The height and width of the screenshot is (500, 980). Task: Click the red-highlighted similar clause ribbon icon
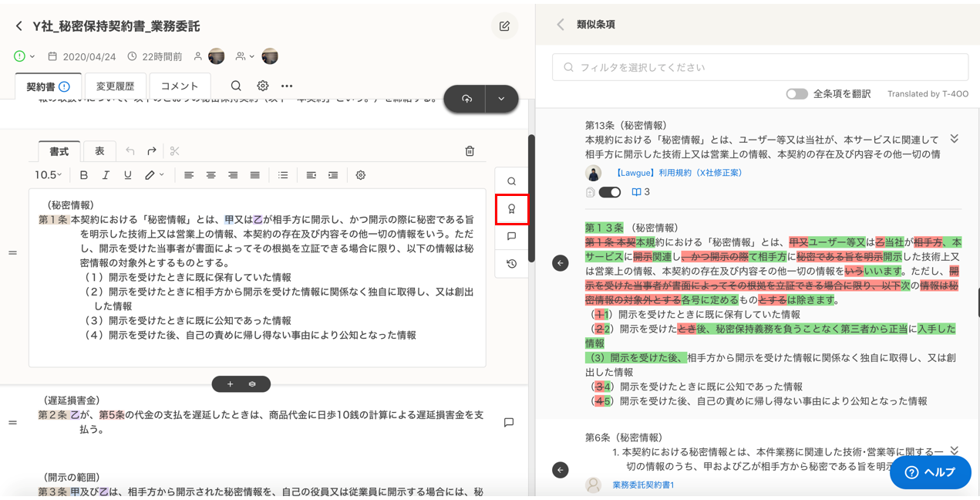(511, 209)
